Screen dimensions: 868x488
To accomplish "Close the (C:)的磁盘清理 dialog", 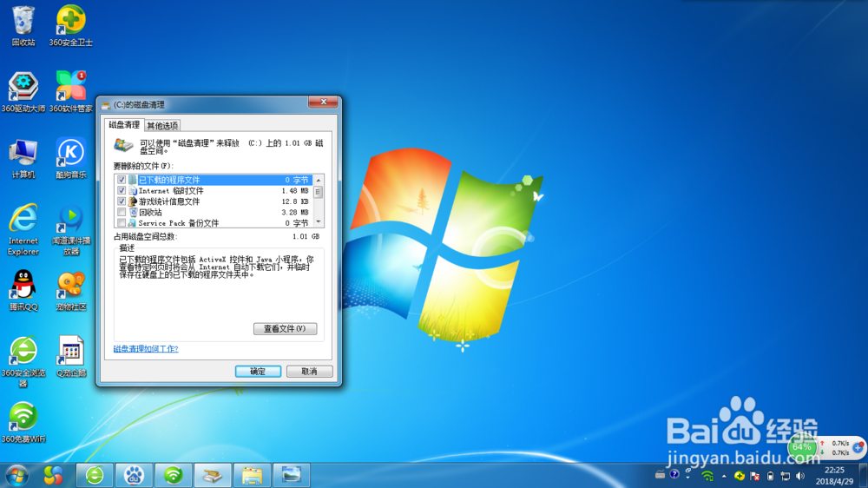I will [x=323, y=102].
